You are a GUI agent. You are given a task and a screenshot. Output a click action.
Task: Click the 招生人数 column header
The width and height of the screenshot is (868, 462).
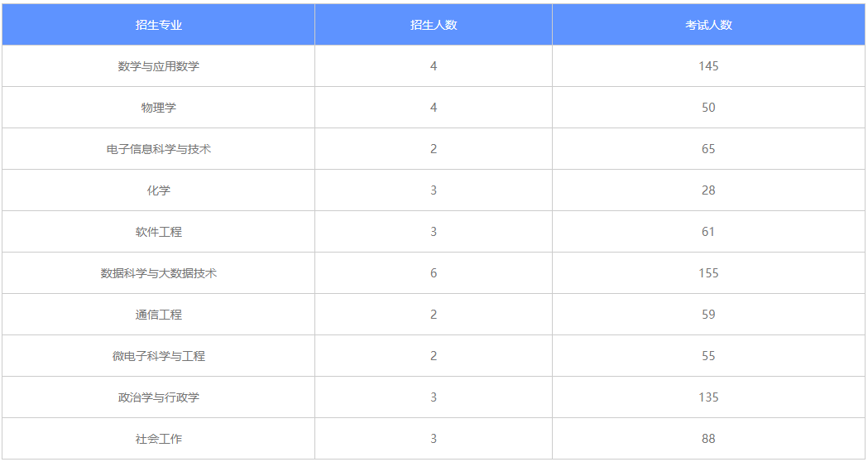[x=434, y=24]
